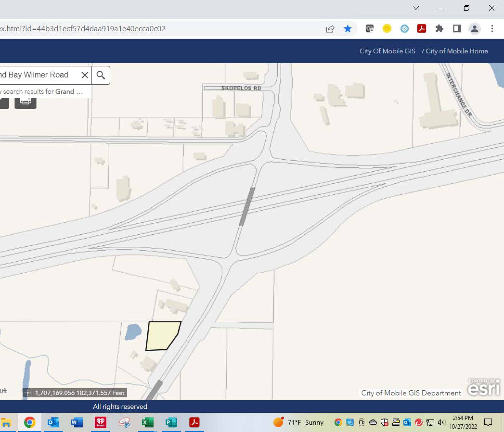This screenshot has width=504, height=432.
Task: Open Excel from the taskbar
Action: point(148,422)
